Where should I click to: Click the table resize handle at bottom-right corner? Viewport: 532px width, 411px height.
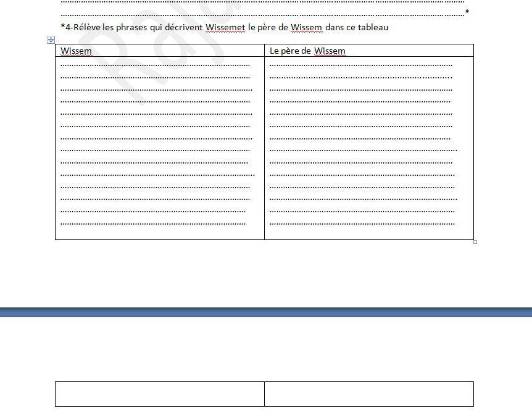[475, 242]
